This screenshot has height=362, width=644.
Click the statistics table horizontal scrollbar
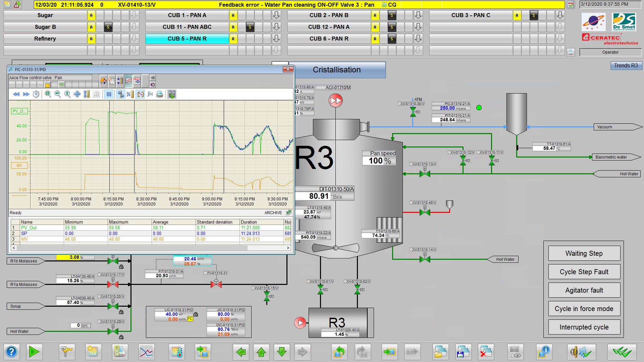click(x=132, y=248)
